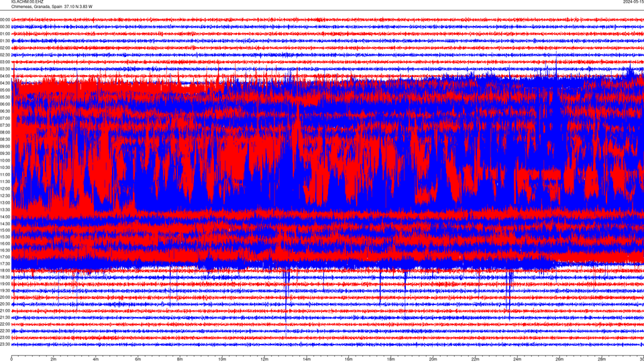Click the 2m tick label on the minute axis
The height and width of the screenshot is (362, 644).
(x=54, y=359)
